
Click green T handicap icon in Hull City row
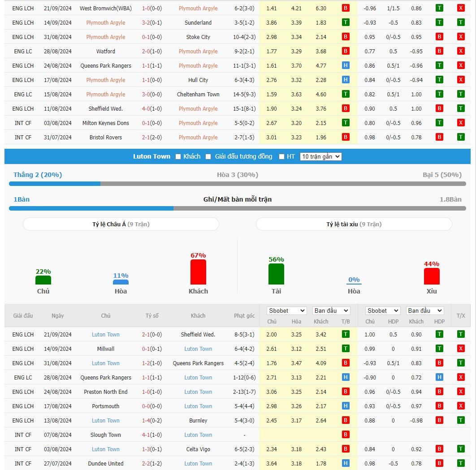[439, 80]
